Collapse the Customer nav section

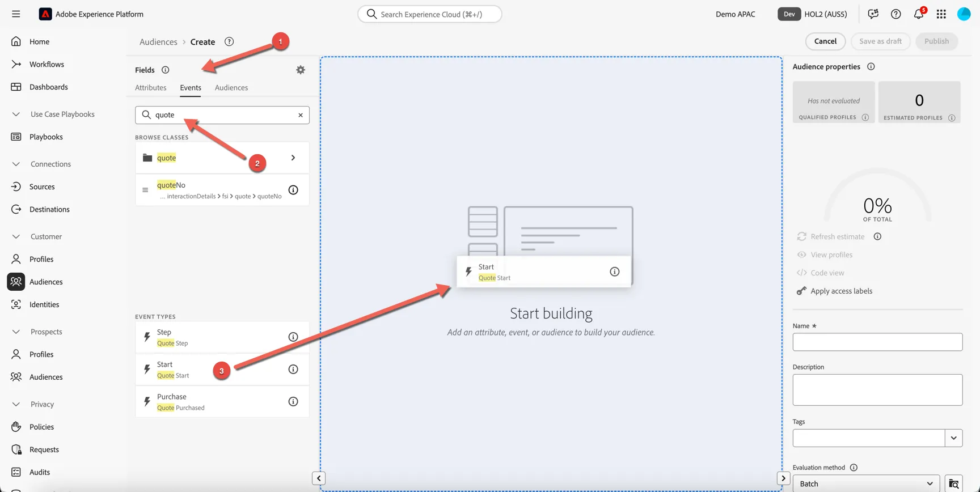pos(16,236)
